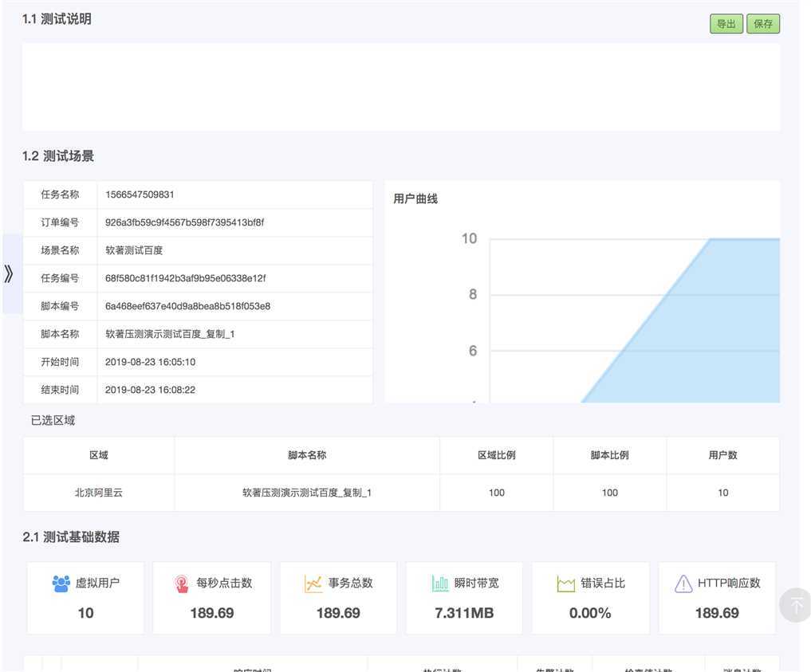Click the 2.1 测试基础数据 section heading
This screenshot has height=672, width=811.
coord(71,537)
